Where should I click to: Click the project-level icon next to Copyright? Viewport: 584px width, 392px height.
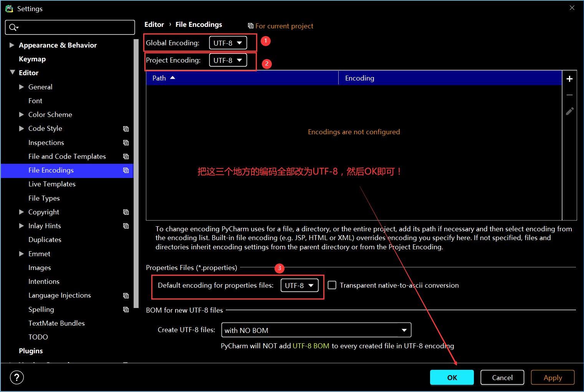[x=126, y=212]
